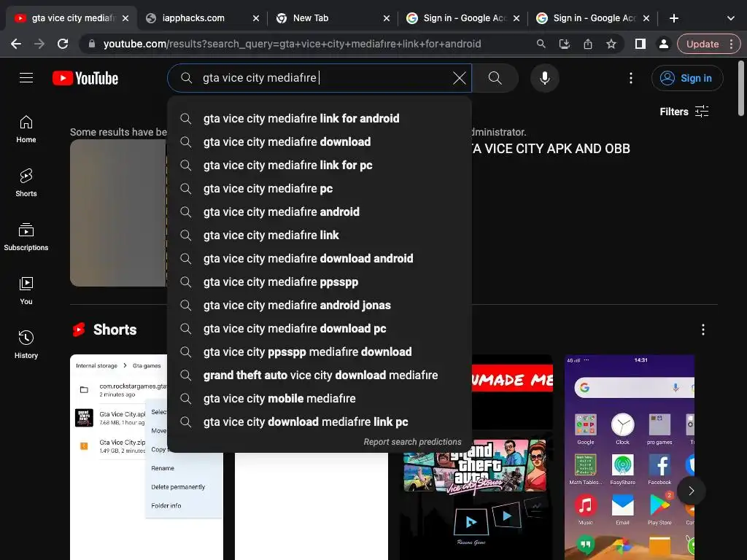Start voice search with the microphone icon

(x=544, y=78)
